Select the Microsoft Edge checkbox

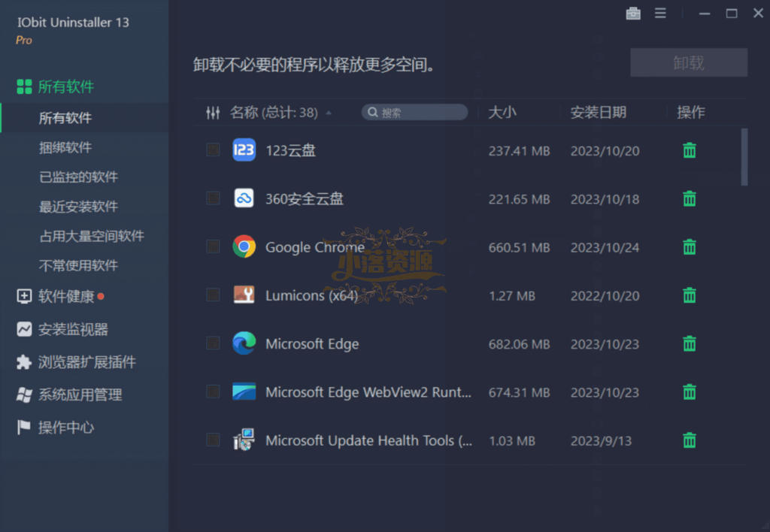tap(213, 343)
